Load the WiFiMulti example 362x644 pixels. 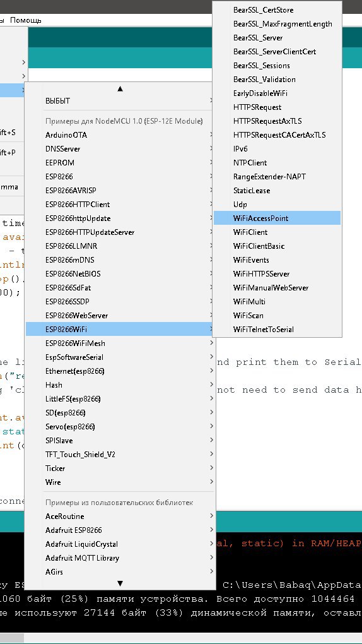pos(277,302)
